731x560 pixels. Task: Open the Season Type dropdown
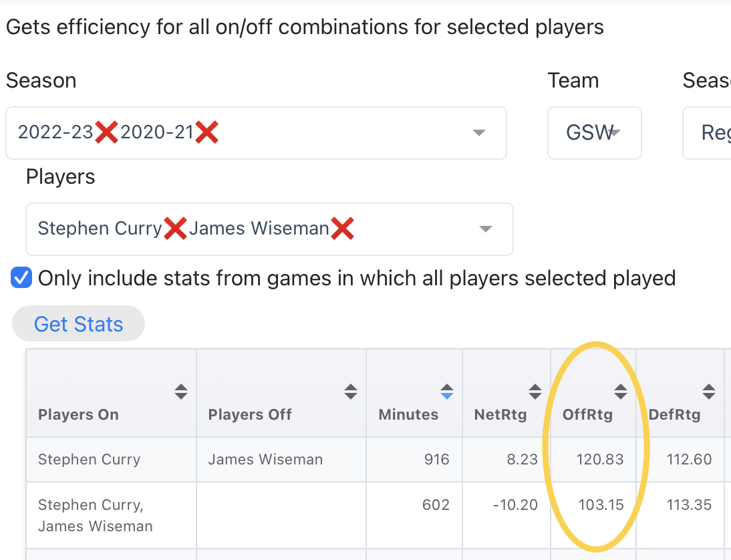pyautogui.click(x=707, y=133)
